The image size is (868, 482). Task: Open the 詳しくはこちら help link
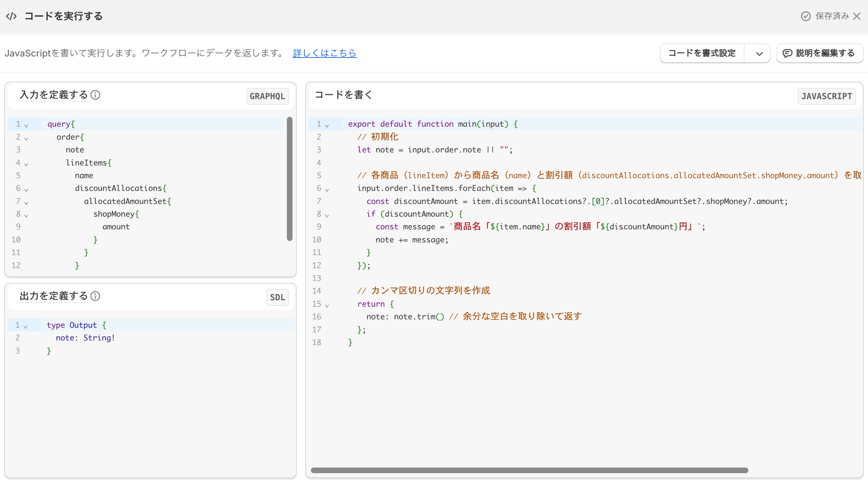(325, 53)
